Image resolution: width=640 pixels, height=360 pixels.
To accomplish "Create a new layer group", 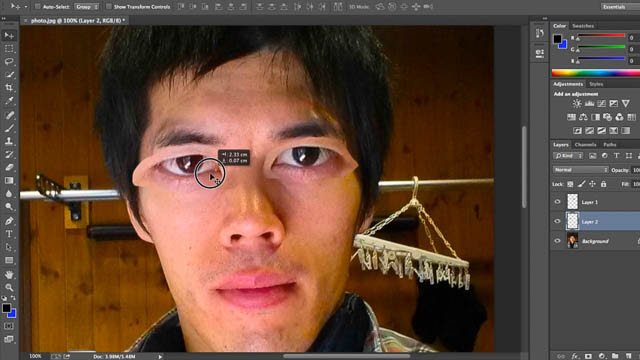I will (x=615, y=356).
